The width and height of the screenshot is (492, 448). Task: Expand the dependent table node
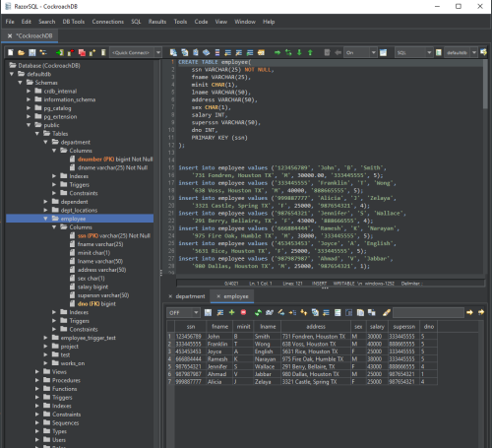click(x=45, y=202)
